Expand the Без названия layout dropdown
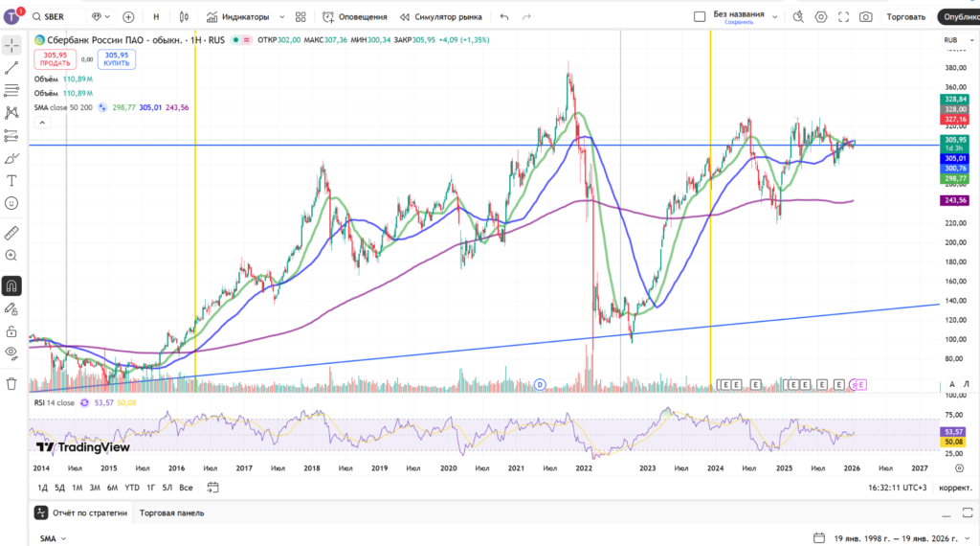980x546 pixels. point(775,17)
